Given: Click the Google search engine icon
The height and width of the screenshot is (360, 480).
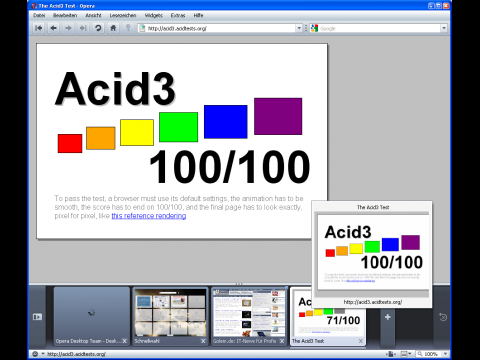Looking at the screenshot, I should (314, 28).
